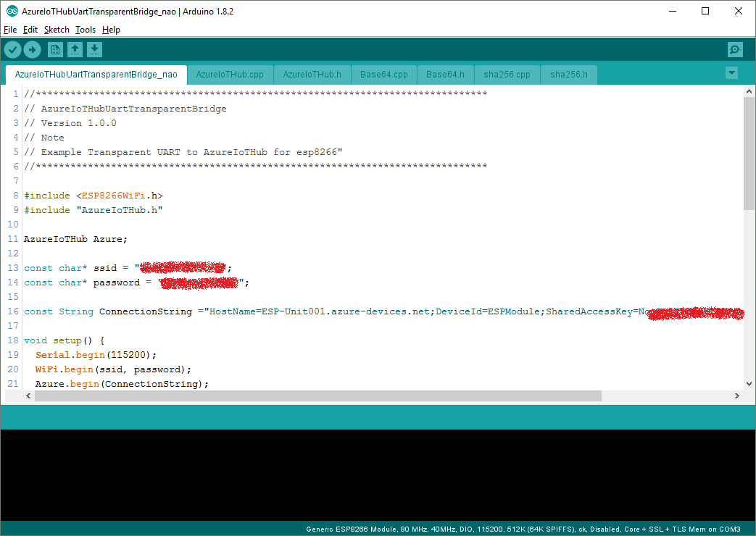Click the Upload arrow button
The height and width of the screenshot is (536, 756).
32,49
